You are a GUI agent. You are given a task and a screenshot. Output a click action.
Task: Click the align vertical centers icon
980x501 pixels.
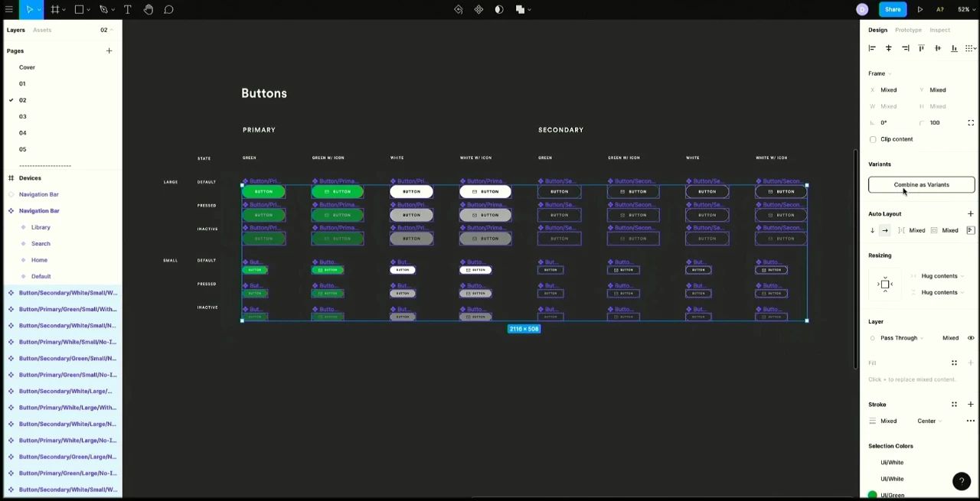937,48
